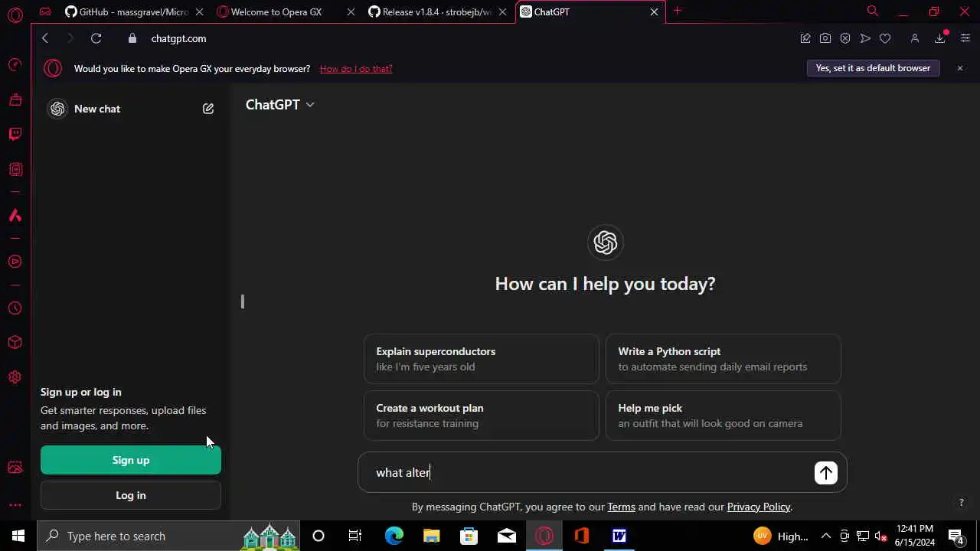980x551 pixels.
Task: Open GX Cleaner briefcase icon in sidebar
Action: (x=15, y=99)
